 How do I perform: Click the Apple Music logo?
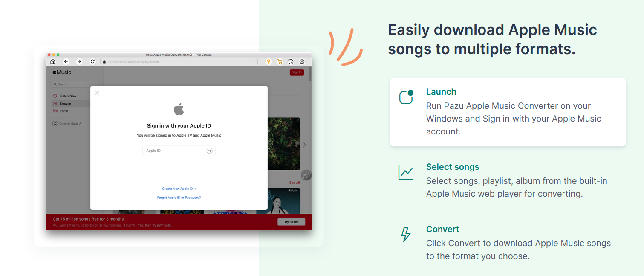[62, 73]
